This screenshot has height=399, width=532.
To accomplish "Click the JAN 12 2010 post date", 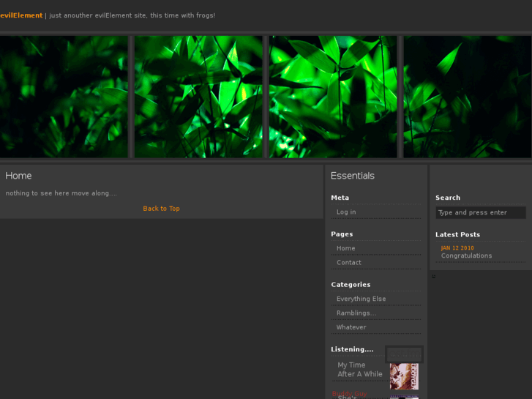I will [x=457, y=248].
